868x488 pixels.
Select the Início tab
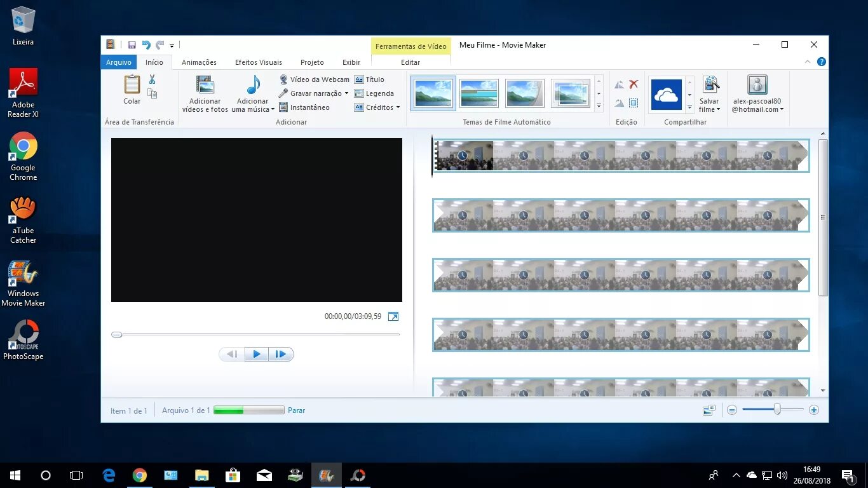point(154,62)
